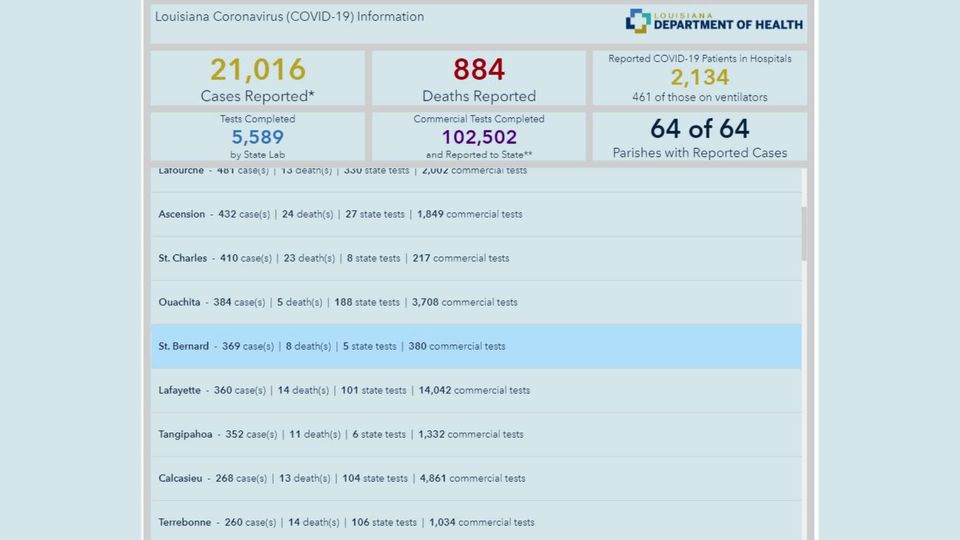The width and height of the screenshot is (960, 540).
Task: Choose the St. Charles parish entry
Action: point(476,258)
